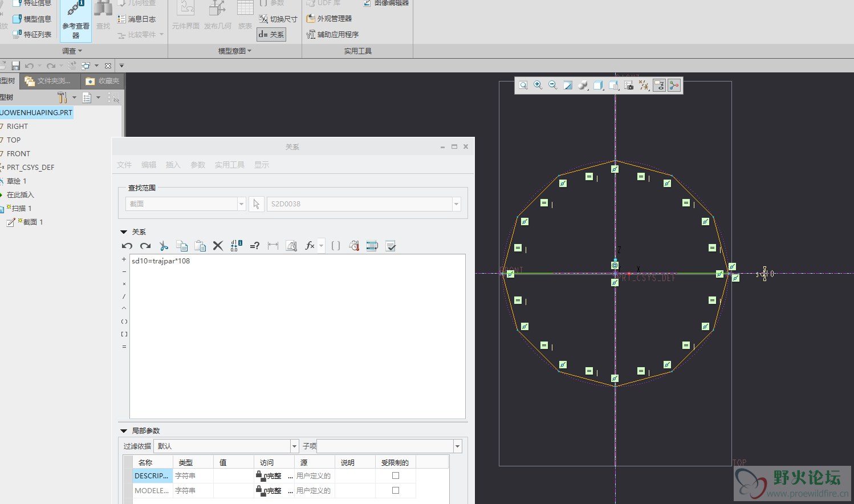Viewport: 854px width, 504px height.
Task: Insert the plus operator from the side bar
Action: tap(124, 259)
